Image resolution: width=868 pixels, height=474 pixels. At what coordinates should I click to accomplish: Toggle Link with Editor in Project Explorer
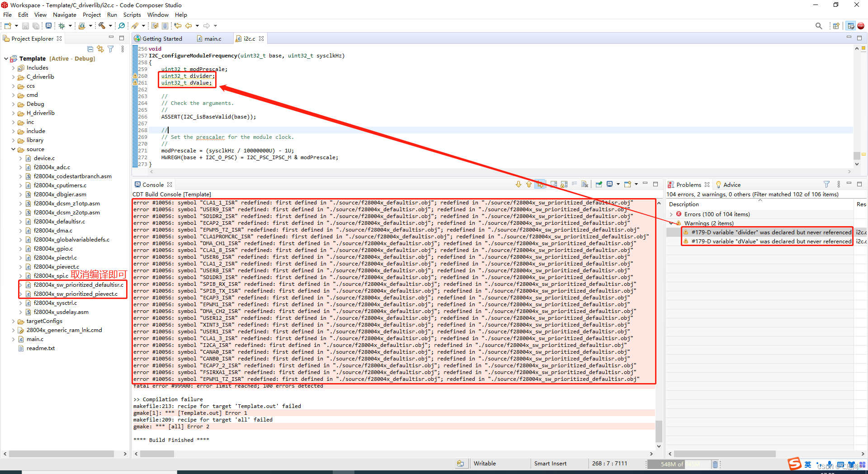click(x=100, y=49)
